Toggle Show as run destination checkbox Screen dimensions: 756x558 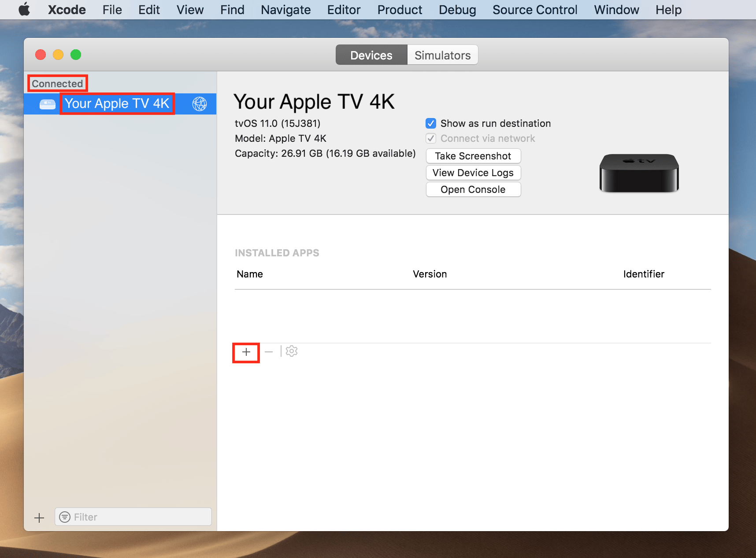[431, 123]
